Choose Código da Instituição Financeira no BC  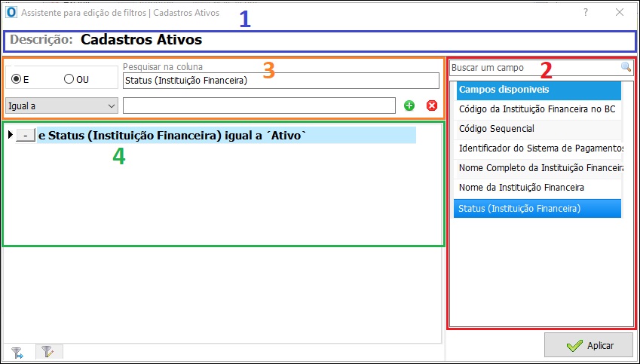pos(537,109)
